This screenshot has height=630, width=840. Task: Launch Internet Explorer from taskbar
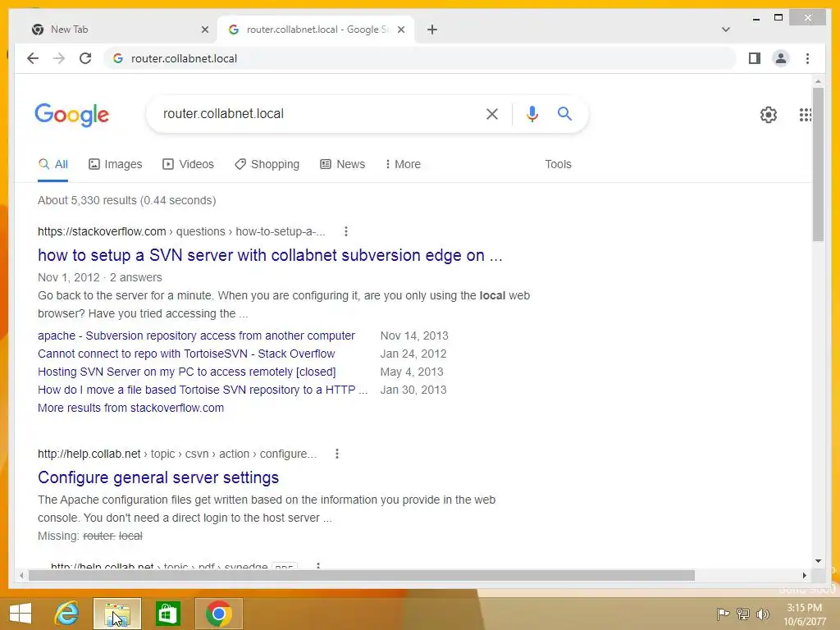[66, 614]
